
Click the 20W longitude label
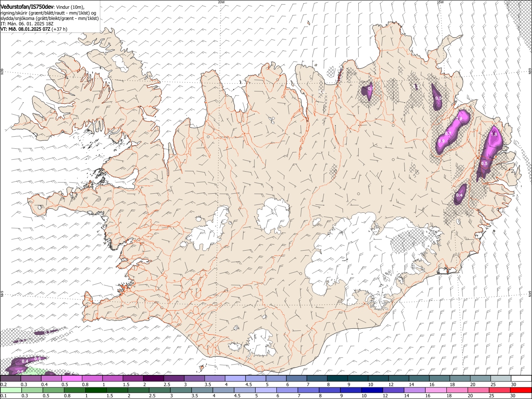(221, 2)
